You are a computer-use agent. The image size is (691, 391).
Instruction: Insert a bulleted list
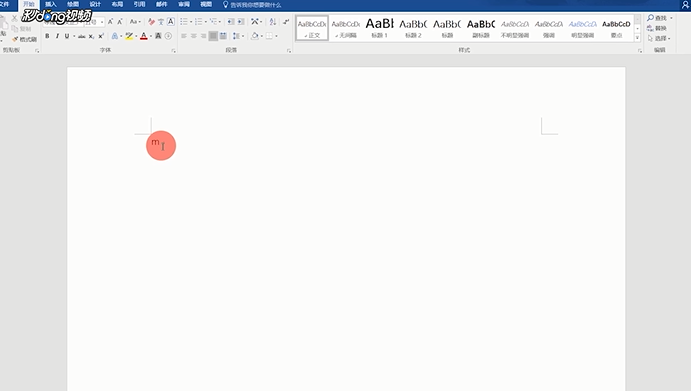pyautogui.click(x=184, y=22)
